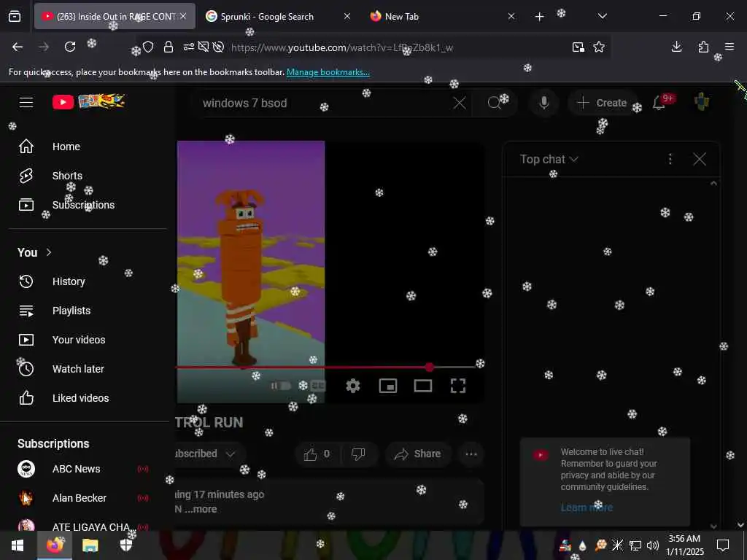The image size is (747, 560).
Task: Go to YouTube home via the logo
Action: (88, 101)
